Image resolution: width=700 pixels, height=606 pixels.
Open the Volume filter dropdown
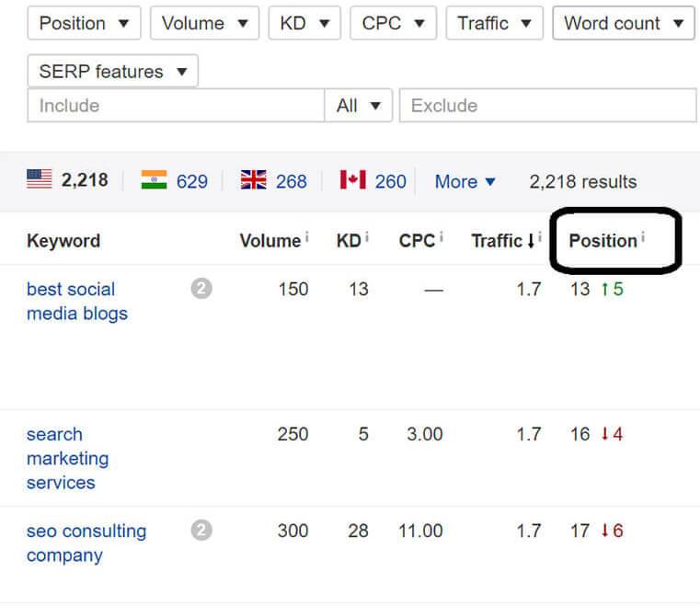coord(203,23)
